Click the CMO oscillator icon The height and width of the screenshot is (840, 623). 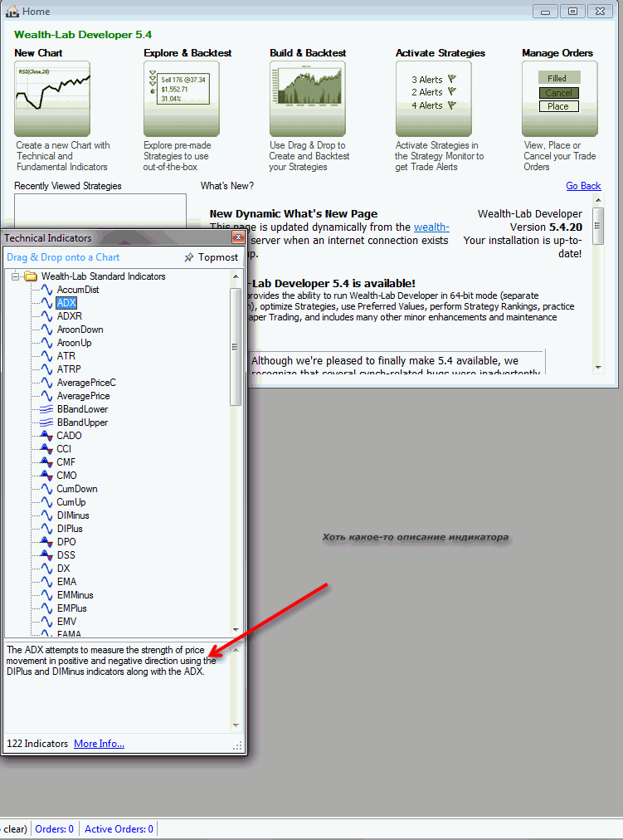[x=46, y=476]
